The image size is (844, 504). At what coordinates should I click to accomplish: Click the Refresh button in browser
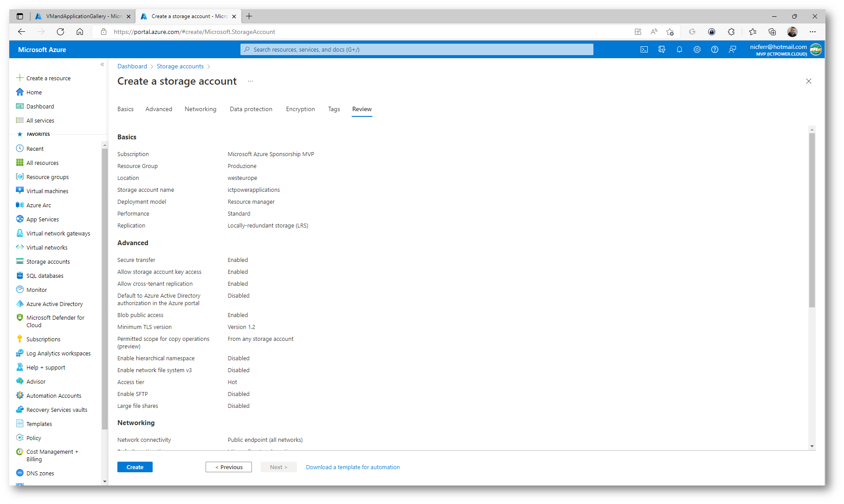click(x=60, y=32)
